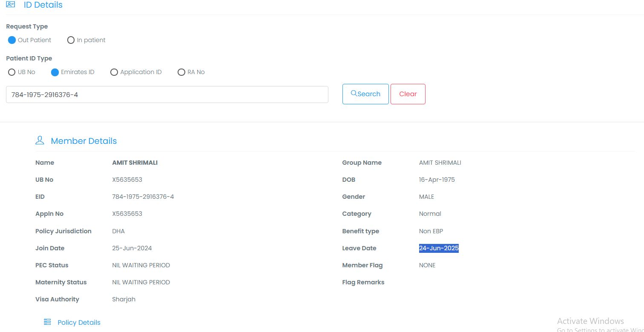Select Emirates ID radio button
This screenshot has width=644, height=332.
[55, 72]
